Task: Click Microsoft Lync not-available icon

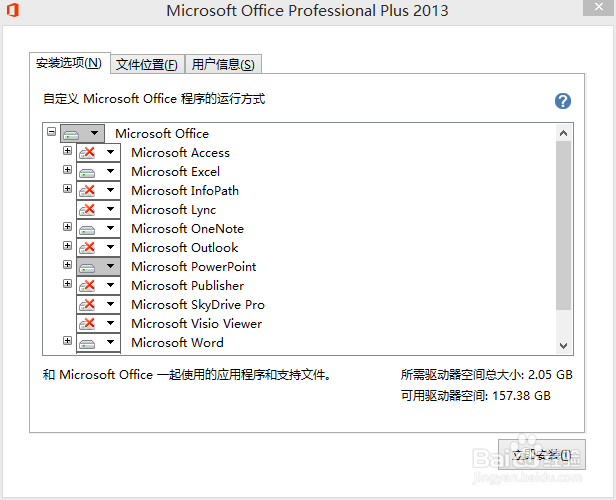Action: [x=88, y=210]
